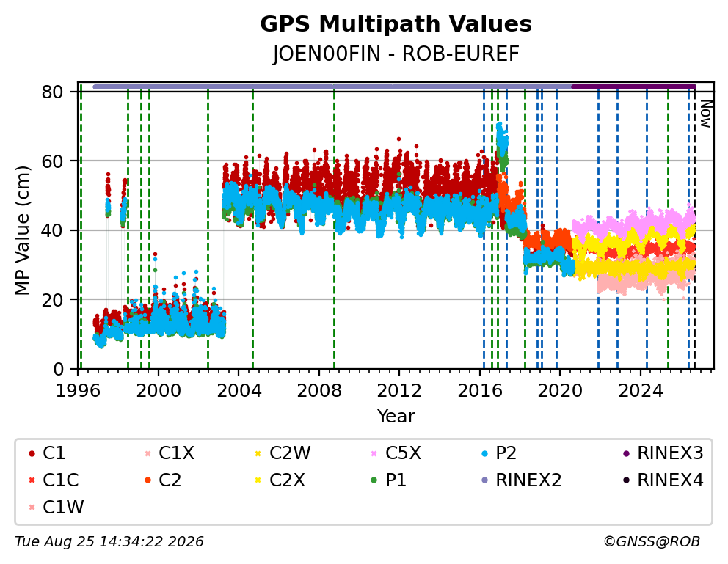Viewport: 728px width, 564px height.
Task: Select the pink C5X legend marker
Action: tap(374, 453)
